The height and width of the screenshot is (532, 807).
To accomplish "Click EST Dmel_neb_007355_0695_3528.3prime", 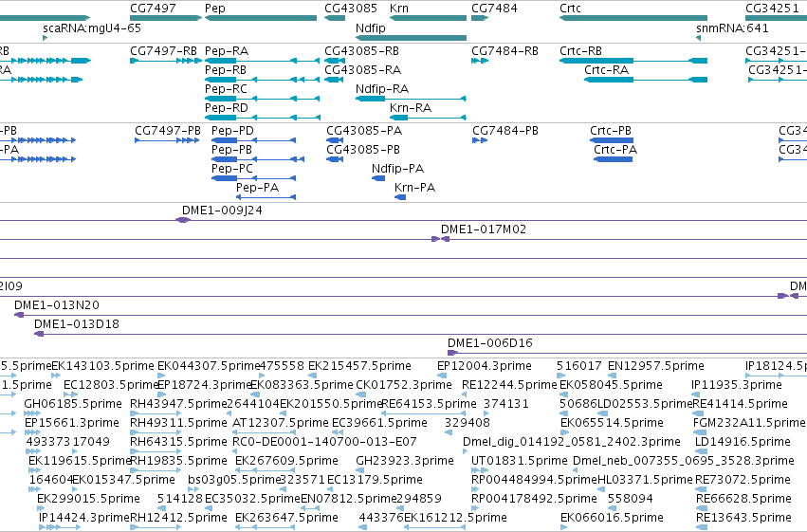I will click(x=684, y=461).
